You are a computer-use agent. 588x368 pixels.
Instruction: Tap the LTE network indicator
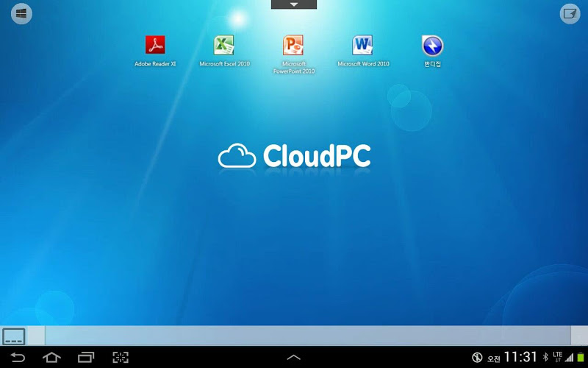(557, 356)
